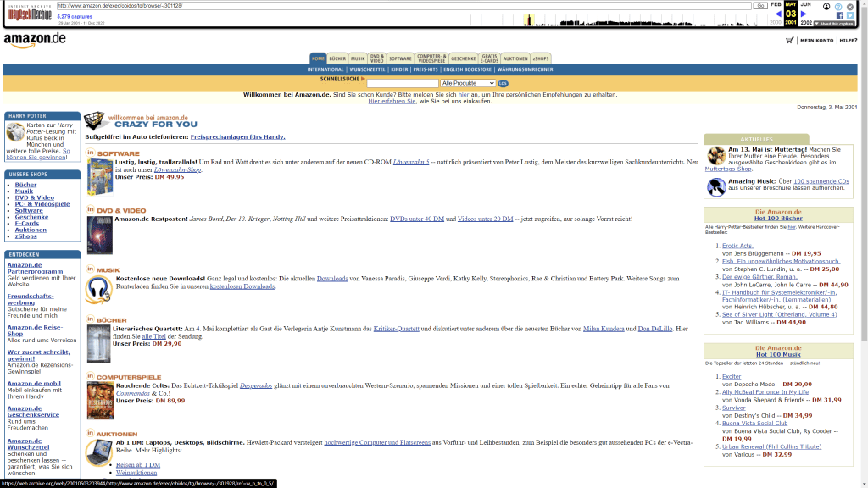Switch to the Software tab
The height and width of the screenshot is (488, 868).
click(x=400, y=58)
